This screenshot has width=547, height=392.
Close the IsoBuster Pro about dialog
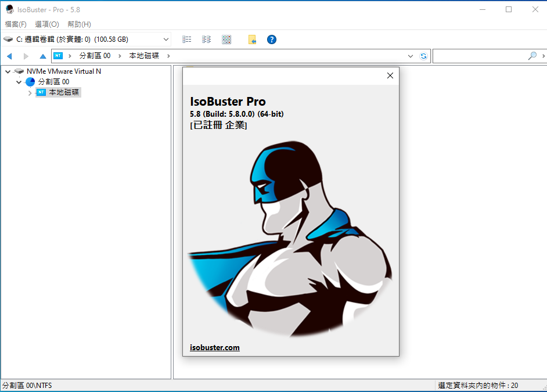pos(390,75)
